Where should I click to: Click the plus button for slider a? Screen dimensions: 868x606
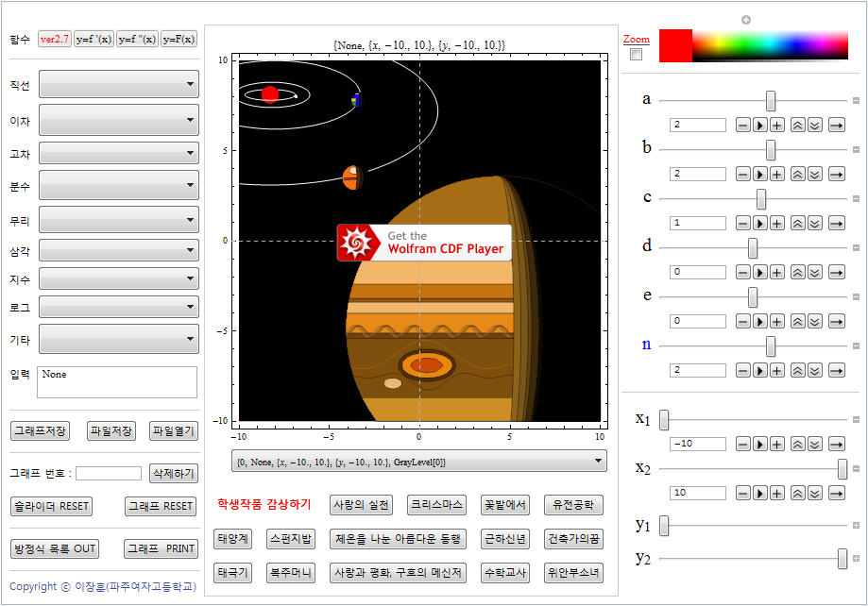(777, 126)
